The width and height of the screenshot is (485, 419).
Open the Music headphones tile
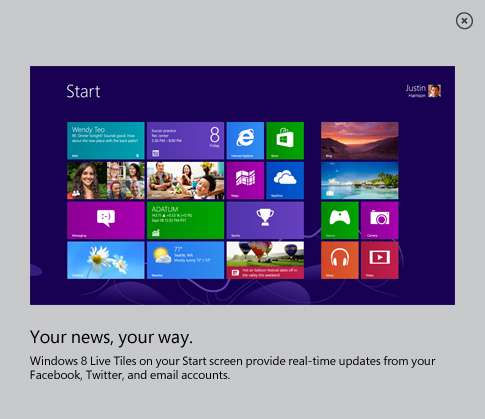(340, 260)
